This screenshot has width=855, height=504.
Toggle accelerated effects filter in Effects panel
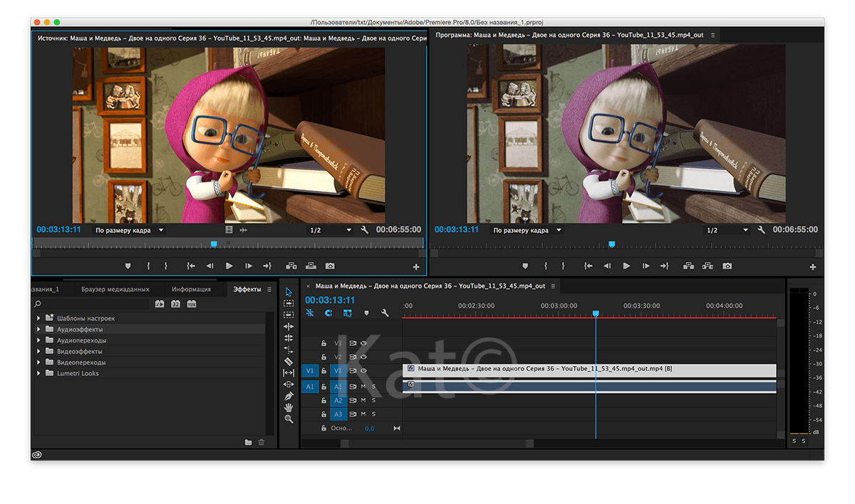pyautogui.click(x=160, y=303)
